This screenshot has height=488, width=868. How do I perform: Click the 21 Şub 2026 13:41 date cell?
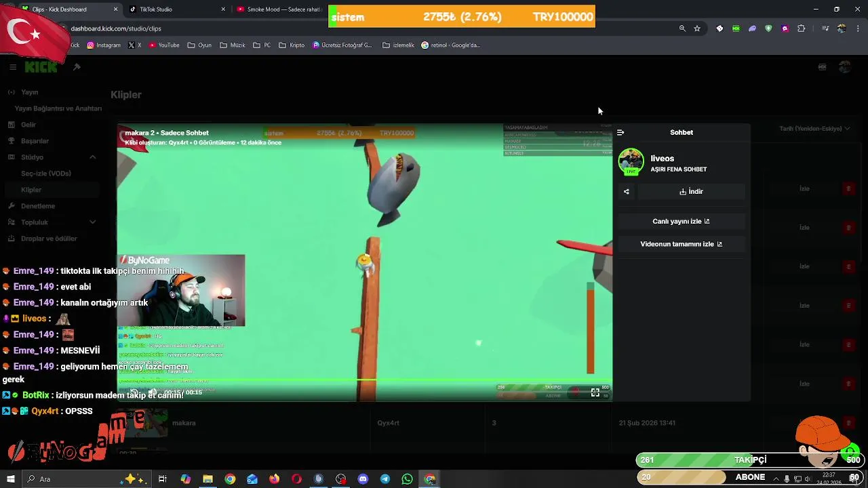point(647,423)
